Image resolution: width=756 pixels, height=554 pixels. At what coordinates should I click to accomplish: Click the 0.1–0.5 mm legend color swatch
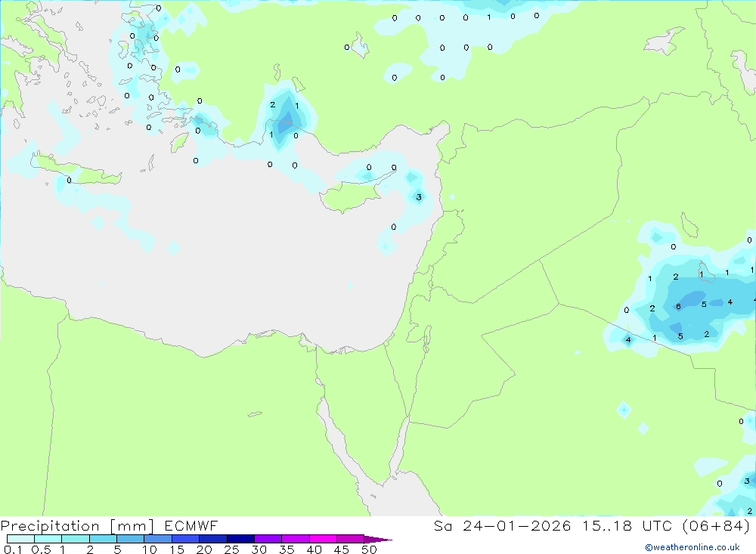pos(20,539)
